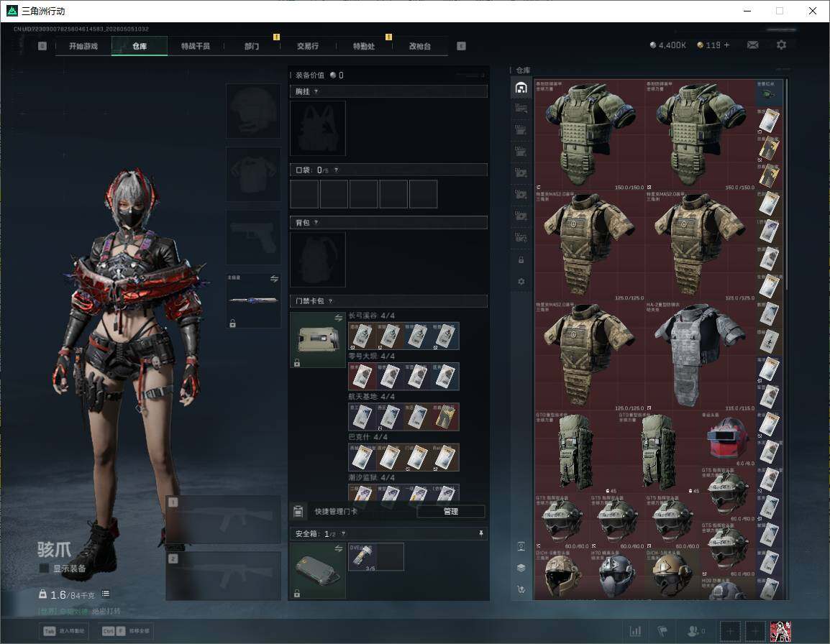
Task: Select the empty backpack slot
Action: coord(318,259)
